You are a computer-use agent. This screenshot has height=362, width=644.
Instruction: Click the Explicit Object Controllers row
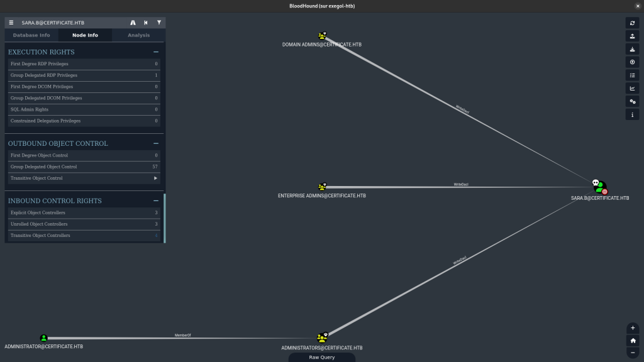(84, 213)
